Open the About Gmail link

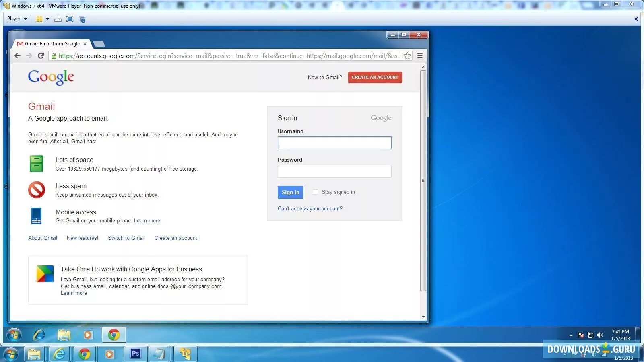[43, 238]
